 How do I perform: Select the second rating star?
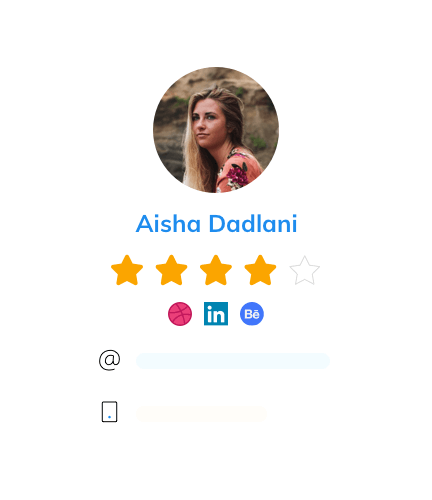point(171,270)
